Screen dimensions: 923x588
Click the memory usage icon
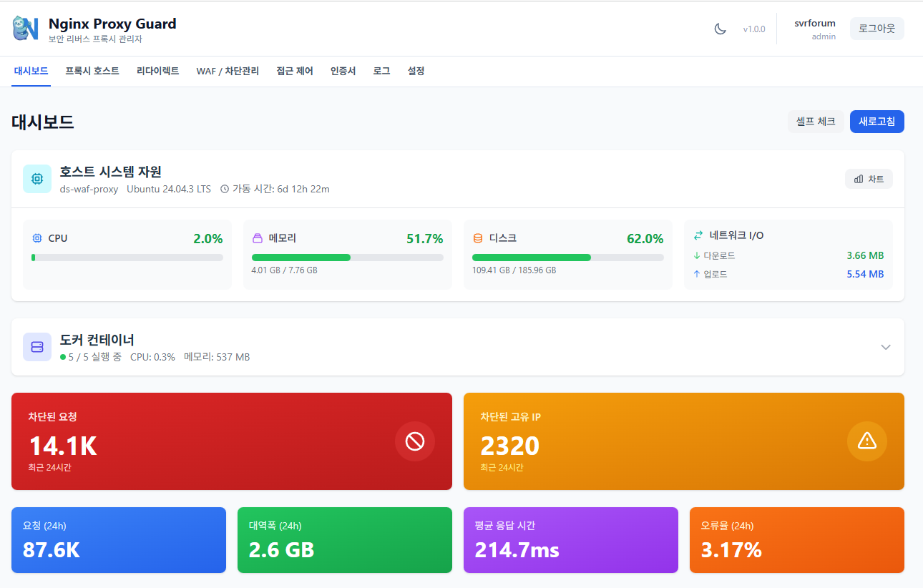pos(258,238)
